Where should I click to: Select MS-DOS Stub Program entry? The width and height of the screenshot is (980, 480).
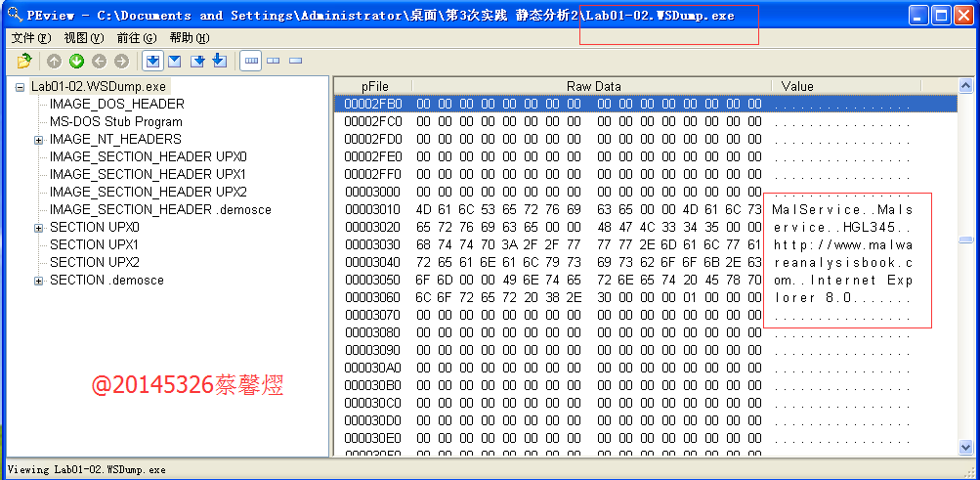(115, 122)
